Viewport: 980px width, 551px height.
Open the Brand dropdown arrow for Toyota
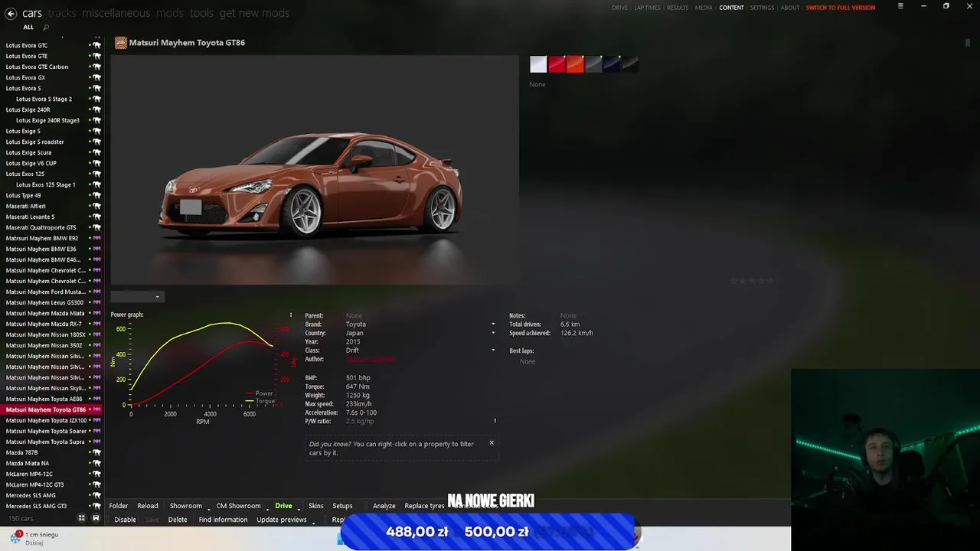(493, 324)
